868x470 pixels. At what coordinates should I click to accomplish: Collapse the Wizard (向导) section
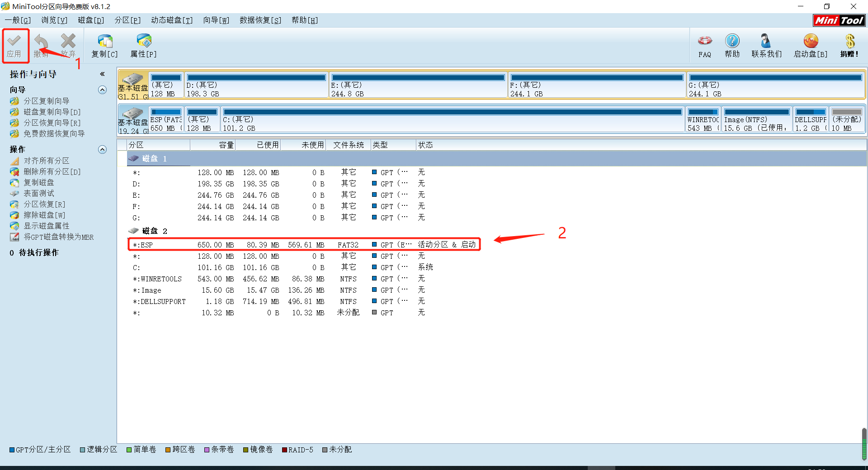(103, 90)
